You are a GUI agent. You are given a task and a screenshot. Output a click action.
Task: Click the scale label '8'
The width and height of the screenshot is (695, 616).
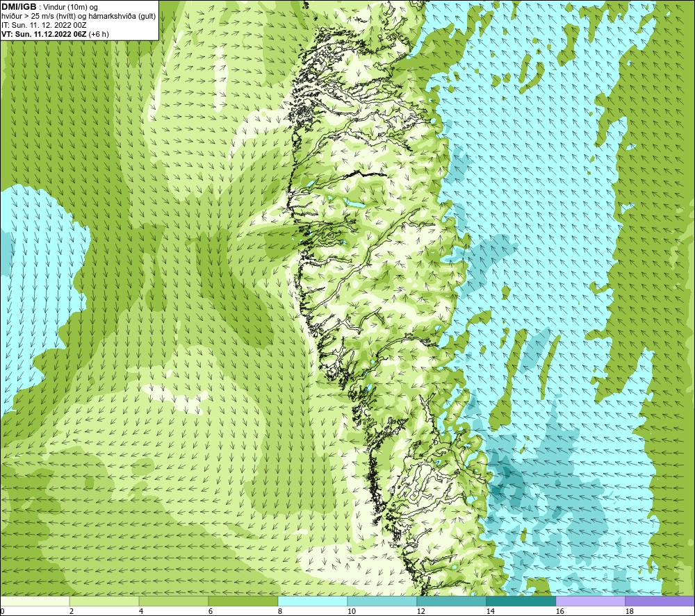[279, 612]
